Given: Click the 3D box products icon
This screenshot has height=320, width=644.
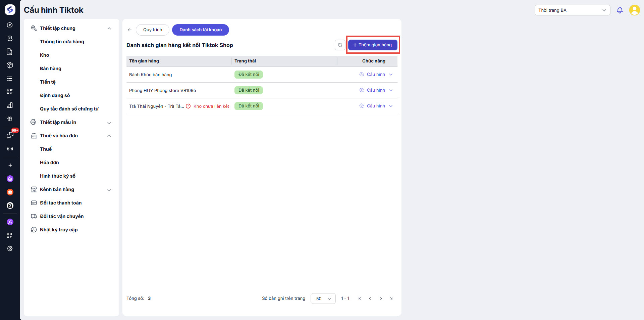Looking at the screenshot, I should coord(10,65).
